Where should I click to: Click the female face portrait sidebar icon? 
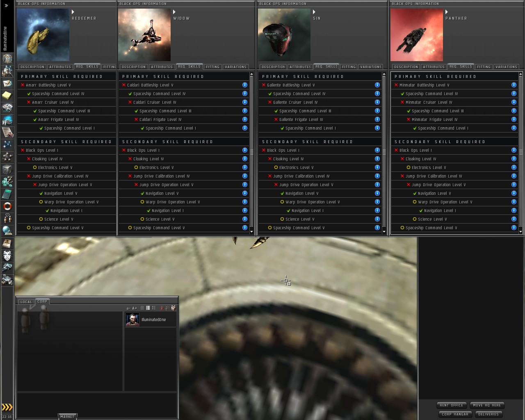(x=7, y=255)
